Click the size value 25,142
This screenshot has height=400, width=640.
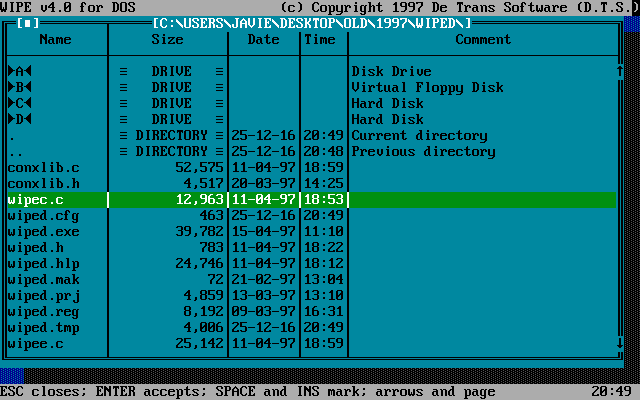tap(200, 343)
